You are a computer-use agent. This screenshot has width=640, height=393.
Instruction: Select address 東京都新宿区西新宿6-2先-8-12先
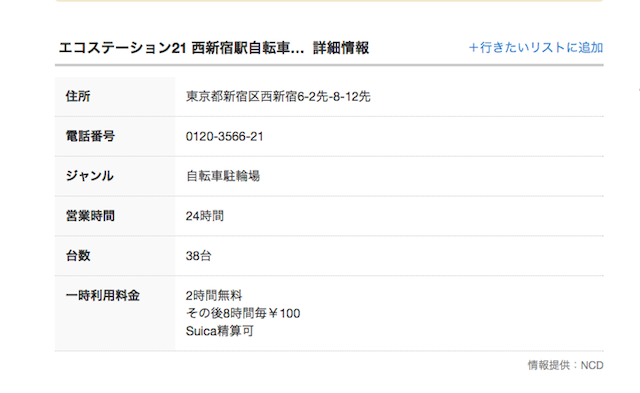click(278, 96)
